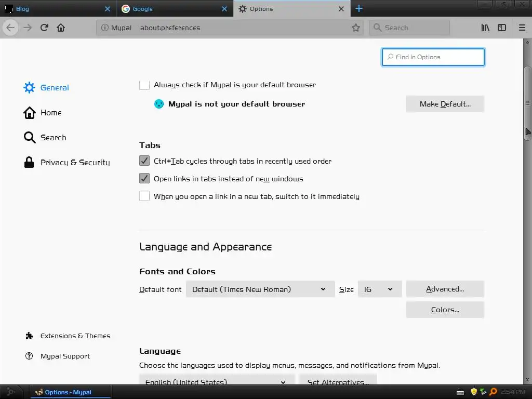Click the yellow shield tray icon
The image size is (532, 399).
click(x=474, y=392)
